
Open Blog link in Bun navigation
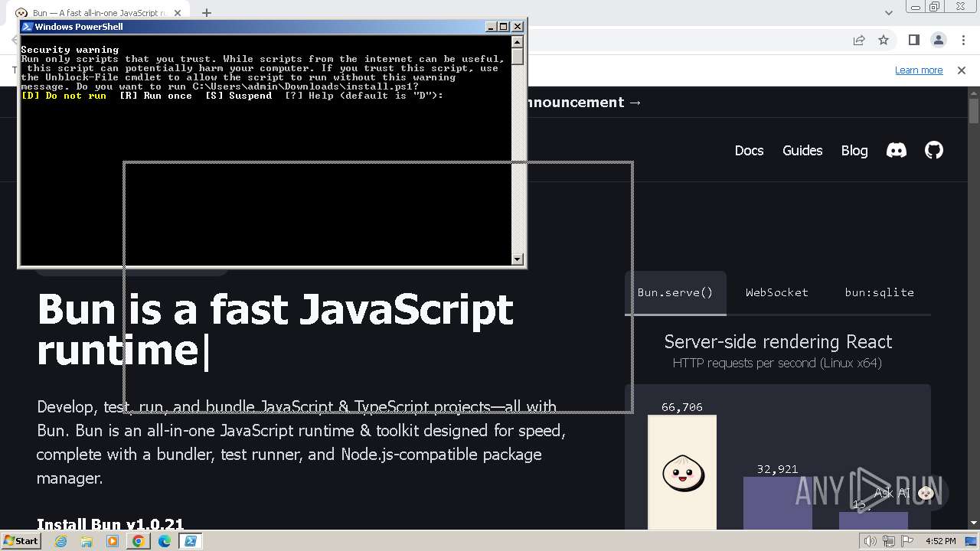pyautogui.click(x=854, y=151)
